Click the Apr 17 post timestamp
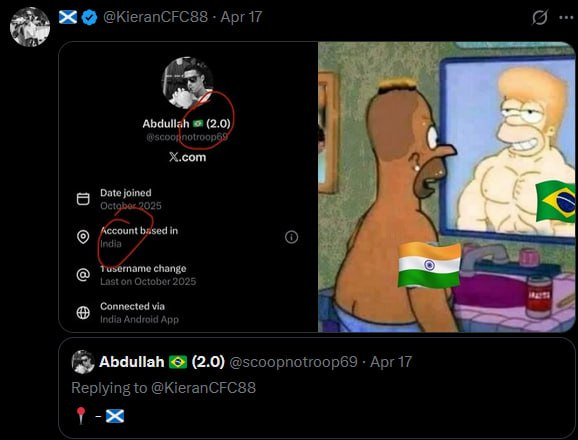 (241, 17)
